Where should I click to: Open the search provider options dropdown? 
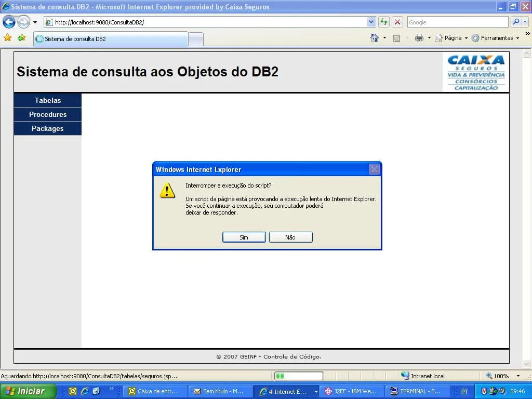(x=525, y=22)
